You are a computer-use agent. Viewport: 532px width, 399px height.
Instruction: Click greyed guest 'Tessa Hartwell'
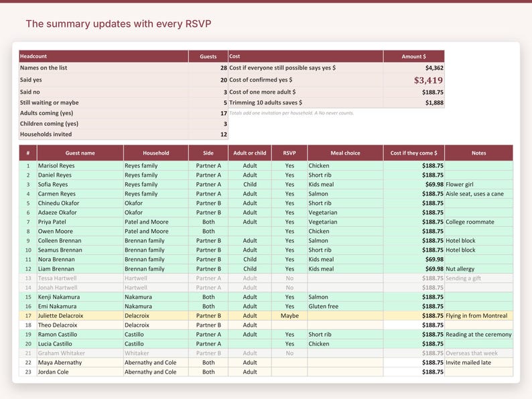(x=57, y=278)
